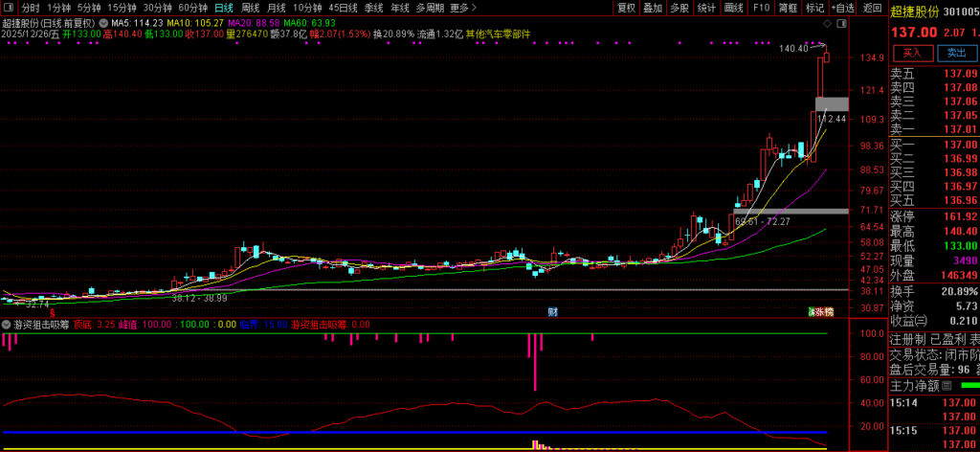Click the 财 marker on the time axis
The width and height of the screenshot is (980, 452).
point(552,312)
